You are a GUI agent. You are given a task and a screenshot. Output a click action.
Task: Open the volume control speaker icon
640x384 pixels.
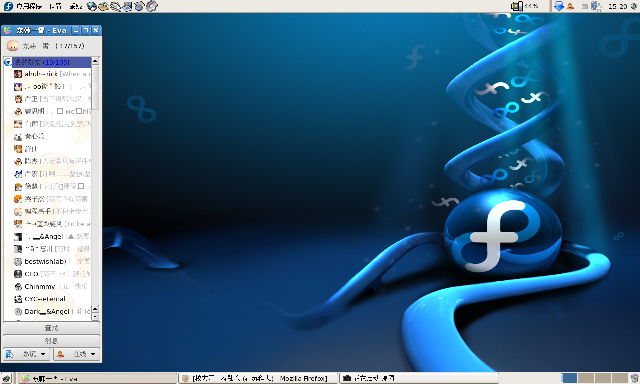click(633, 6)
